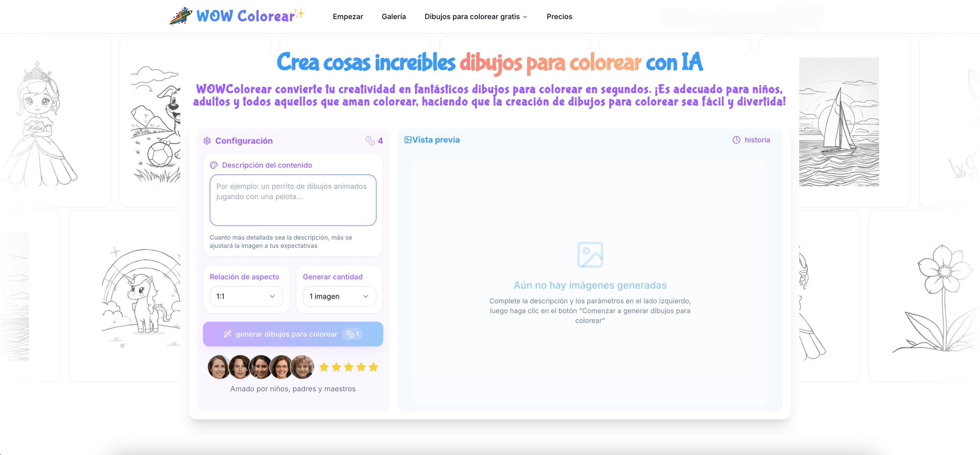980x455 pixels.
Task: Click the empty image placeholder icon in preview
Action: click(590, 255)
